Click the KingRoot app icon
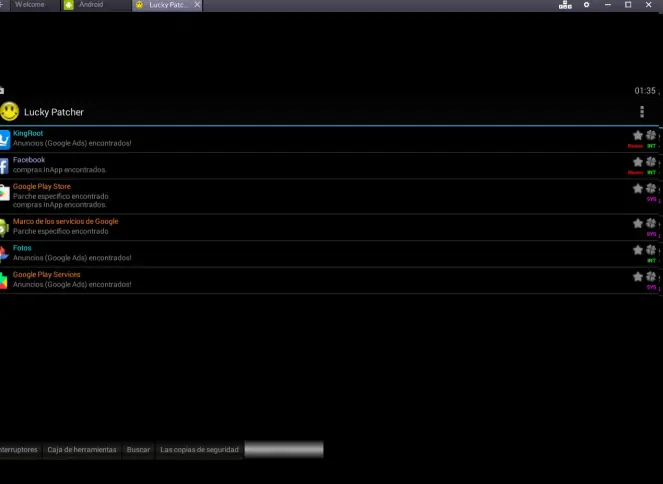663x484 pixels. pos(5,140)
